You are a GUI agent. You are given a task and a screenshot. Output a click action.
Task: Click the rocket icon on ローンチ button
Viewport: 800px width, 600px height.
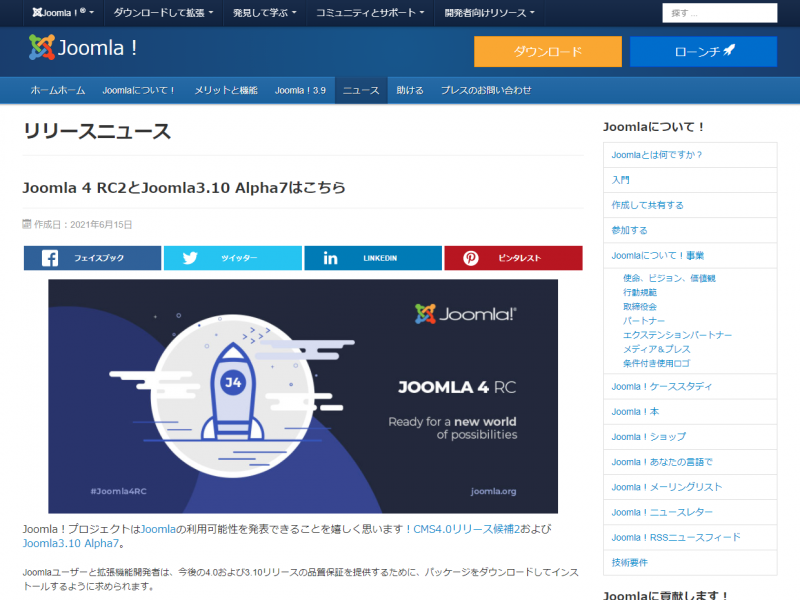[730, 50]
